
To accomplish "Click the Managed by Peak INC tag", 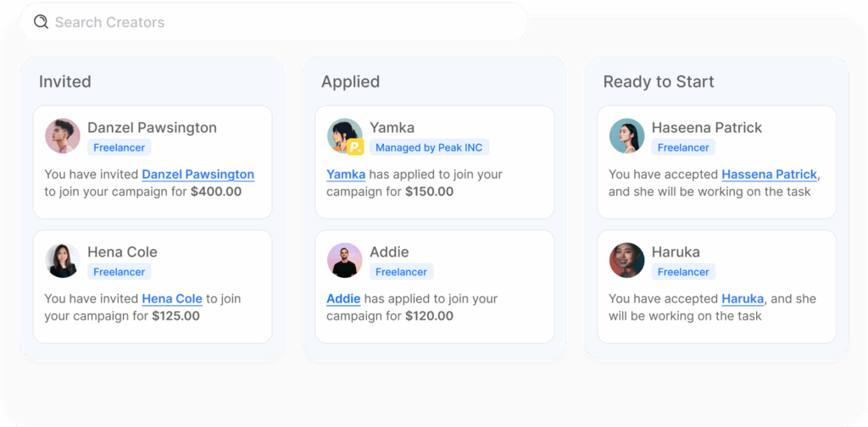I will point(430,147).
